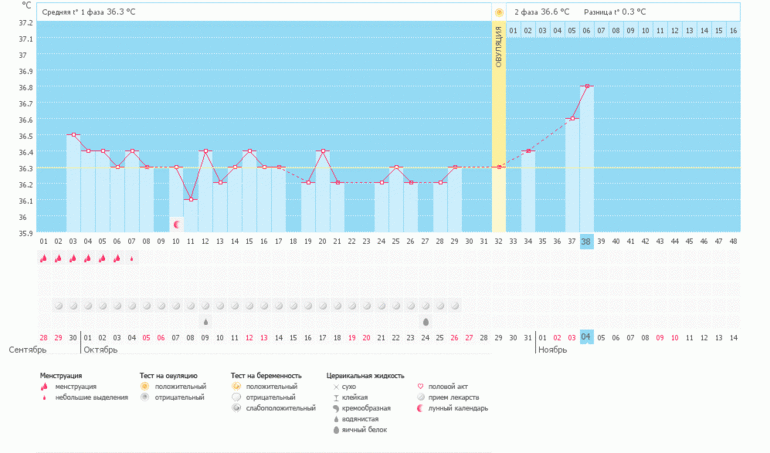
Task: Click the positive ovulation test legend icon
Action: pos(145,386)
